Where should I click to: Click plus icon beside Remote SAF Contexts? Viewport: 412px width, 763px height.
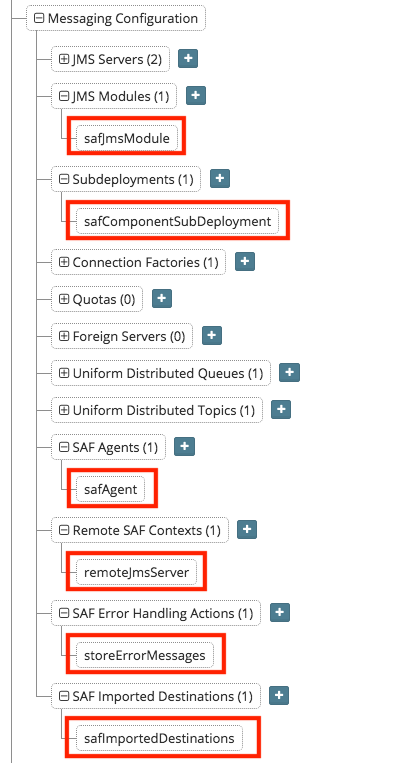tap(247, 529)
